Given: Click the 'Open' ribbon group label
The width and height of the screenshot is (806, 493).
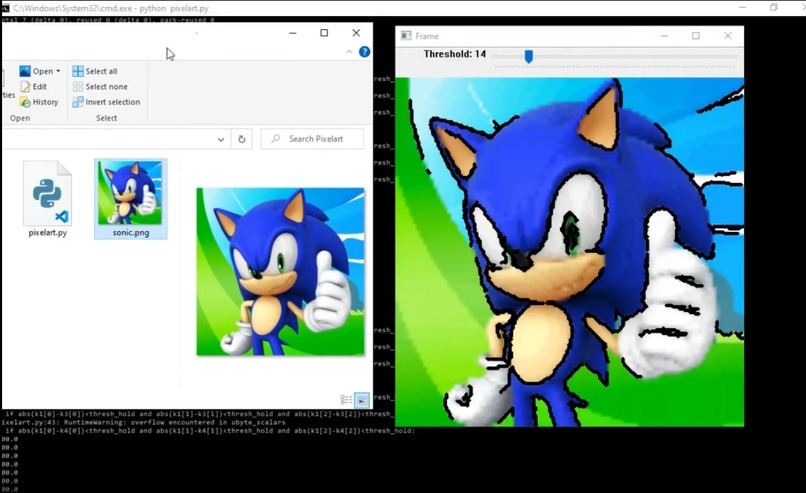Looking at the screenshot, I should [20, 118].
